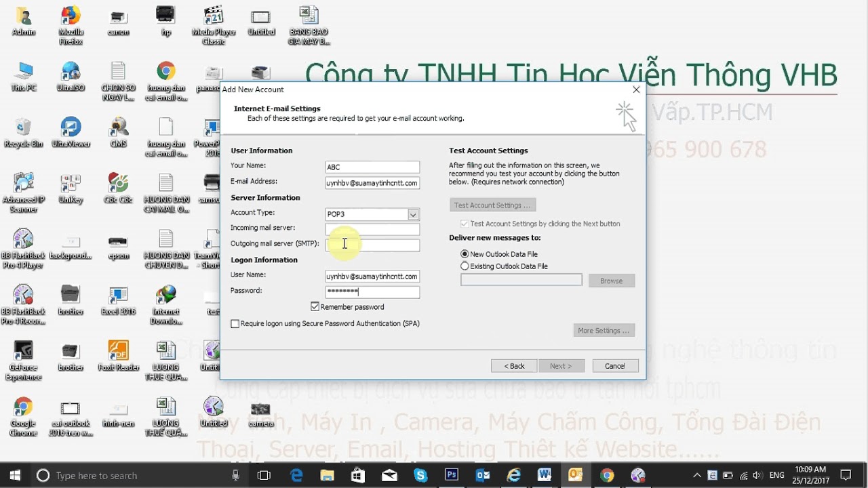The width and height of the screenshot is (868, 488).
Task: Launch the GeForce Experience shortcut
Action: point(23,361)
